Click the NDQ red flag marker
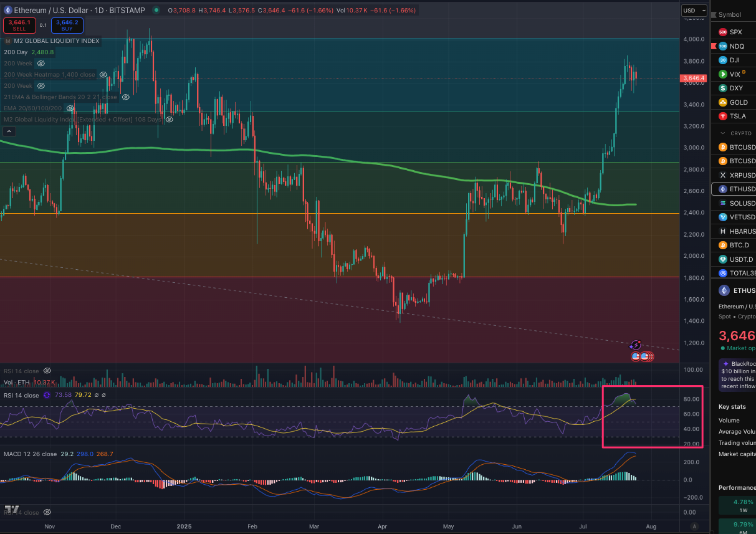 click(x=714, y=46)
